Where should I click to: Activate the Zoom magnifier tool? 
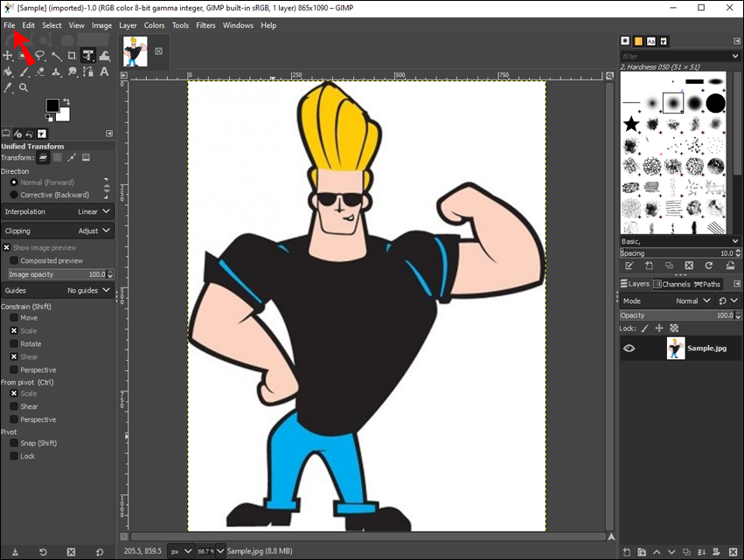tap(24, 87)
